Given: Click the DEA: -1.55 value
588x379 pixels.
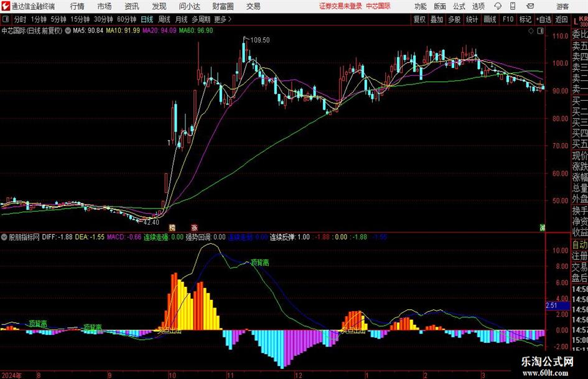Looking at the screenshot, I should [x=90, y=237].
